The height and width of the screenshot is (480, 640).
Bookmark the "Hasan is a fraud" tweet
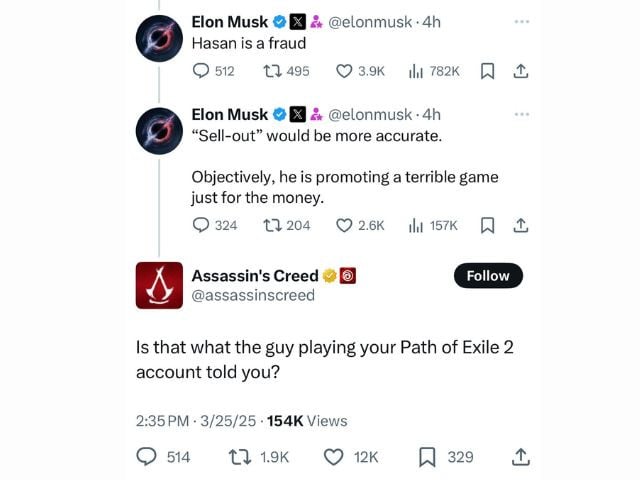(487, 71)
